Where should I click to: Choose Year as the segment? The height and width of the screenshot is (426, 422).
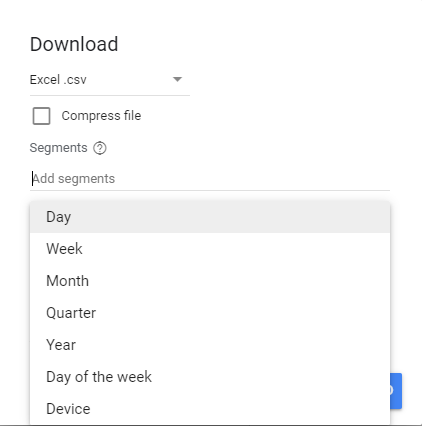[x=210, y=345]
